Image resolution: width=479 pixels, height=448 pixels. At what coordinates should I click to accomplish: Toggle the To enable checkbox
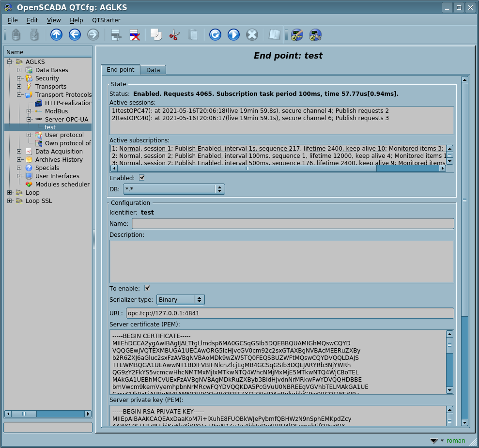[x=147, y=288]
